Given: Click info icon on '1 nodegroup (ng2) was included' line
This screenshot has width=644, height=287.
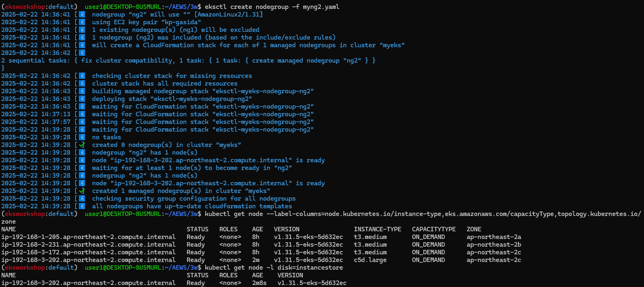Looking at the screenshot, I should [82, 38].
